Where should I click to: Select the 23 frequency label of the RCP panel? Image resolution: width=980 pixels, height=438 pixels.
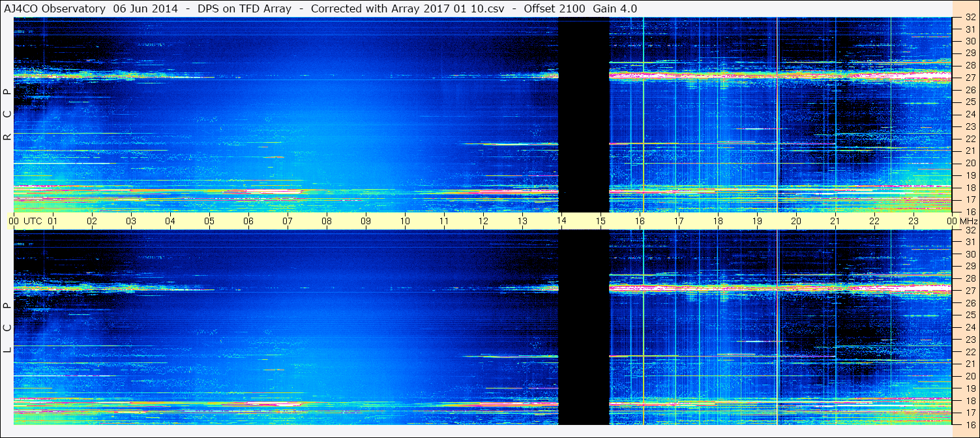[x=970, y=126]
